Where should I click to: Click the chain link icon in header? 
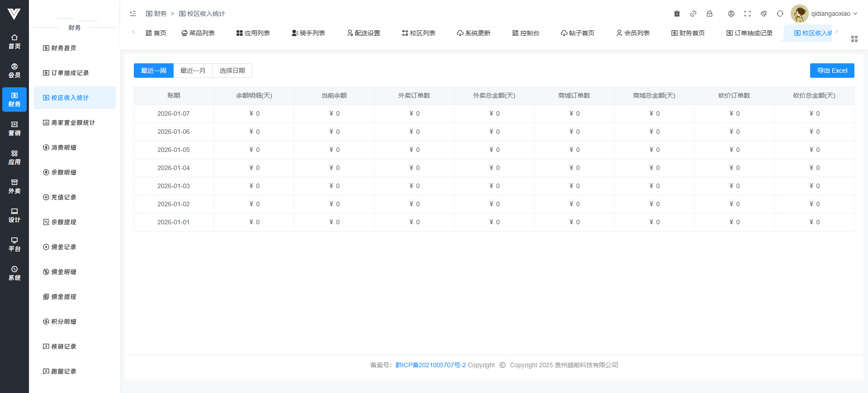(x=693, y=14)
